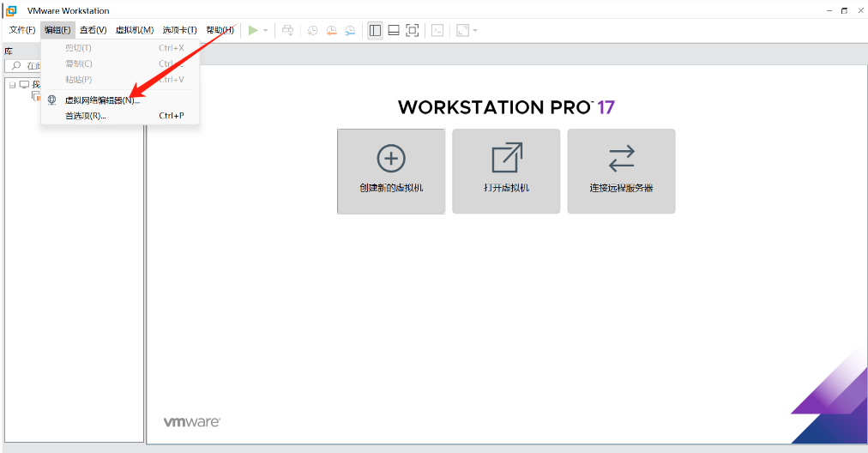This screenshot has width=868, height=453.
Task: Click the console view icon
Action: click(437, 31)
